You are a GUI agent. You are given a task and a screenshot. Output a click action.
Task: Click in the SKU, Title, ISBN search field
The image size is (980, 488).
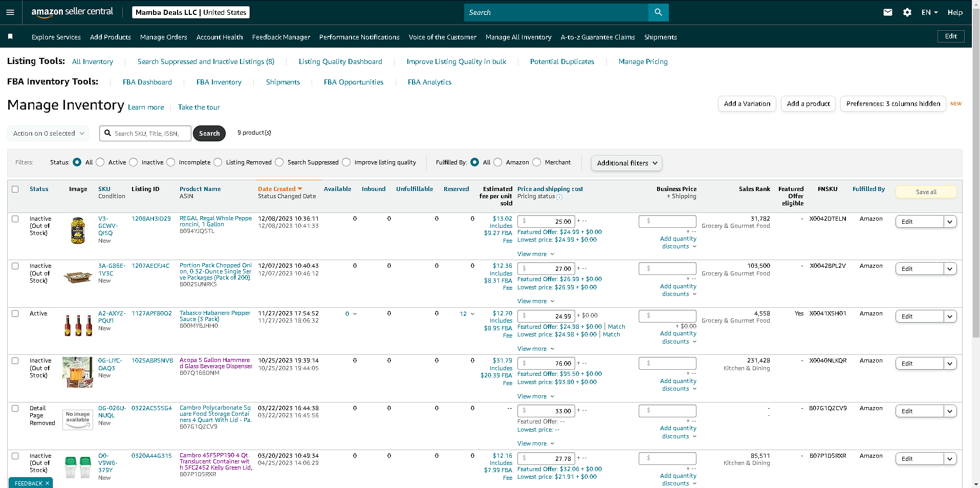145,133
